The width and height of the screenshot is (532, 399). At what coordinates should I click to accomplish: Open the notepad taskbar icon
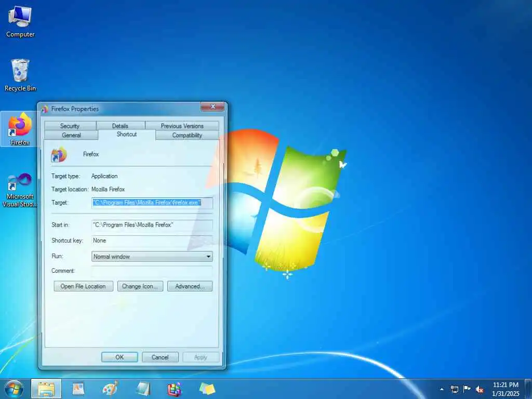tap(143, 389)
